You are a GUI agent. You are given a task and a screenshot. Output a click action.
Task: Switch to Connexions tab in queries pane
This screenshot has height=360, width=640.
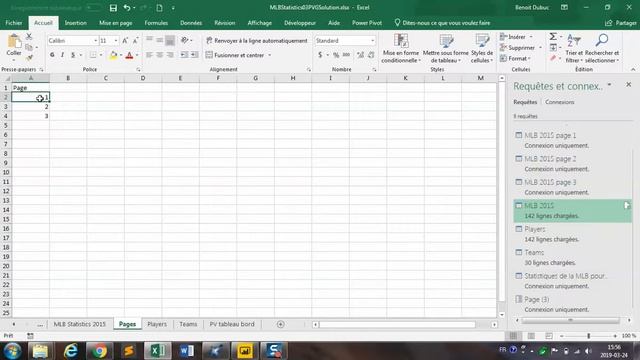point(560,102)
